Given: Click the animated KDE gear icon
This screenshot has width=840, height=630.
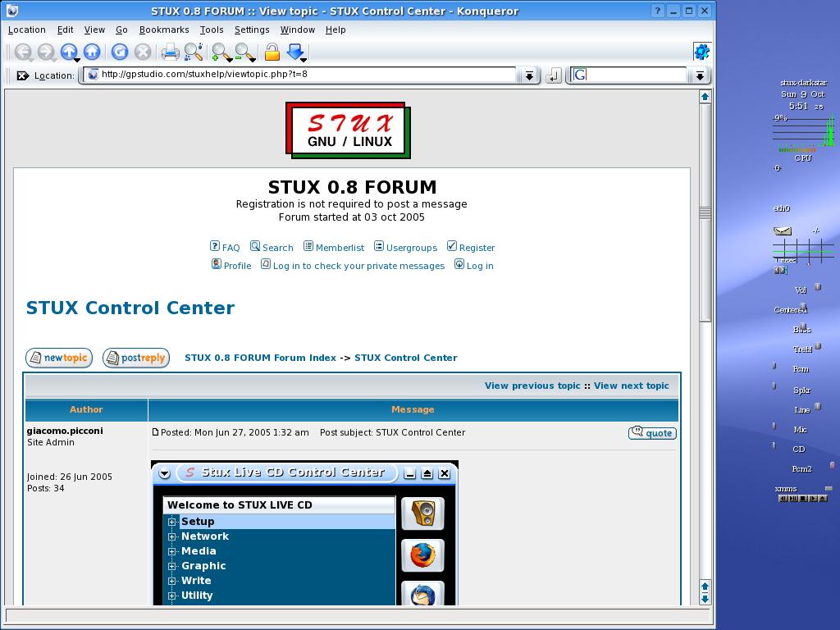Looking at the screenshot, I should click(702, 52).
